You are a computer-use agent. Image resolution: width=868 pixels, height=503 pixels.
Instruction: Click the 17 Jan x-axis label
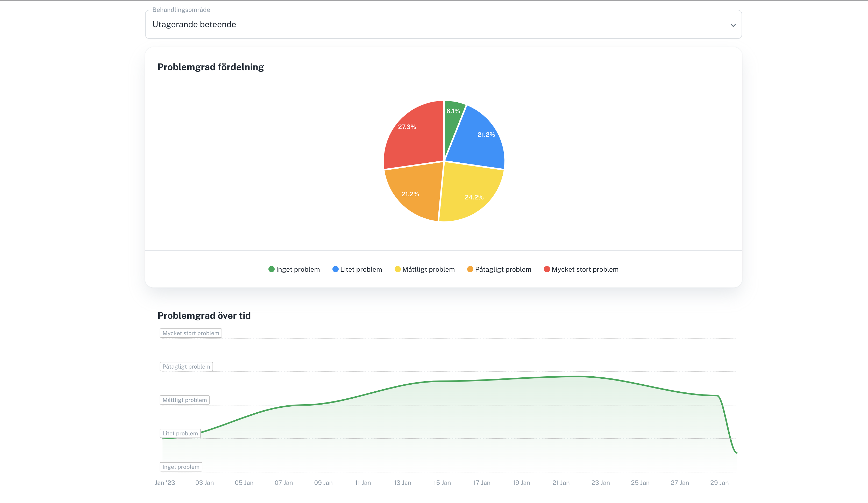(482, 483)
